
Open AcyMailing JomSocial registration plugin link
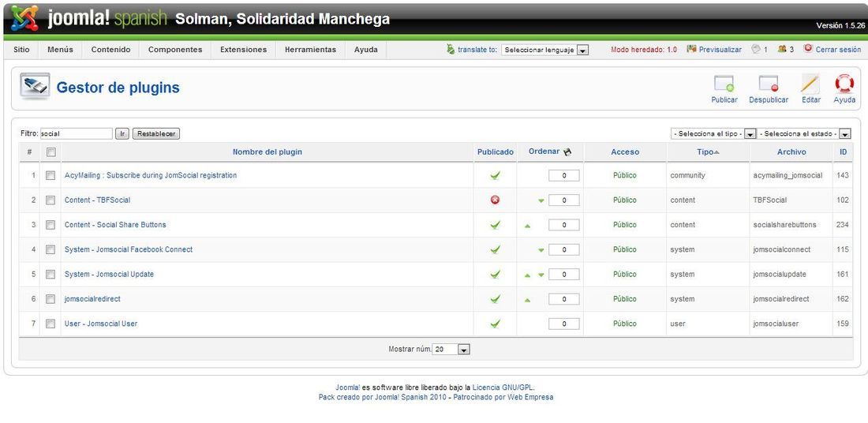[x=151, y=175]
